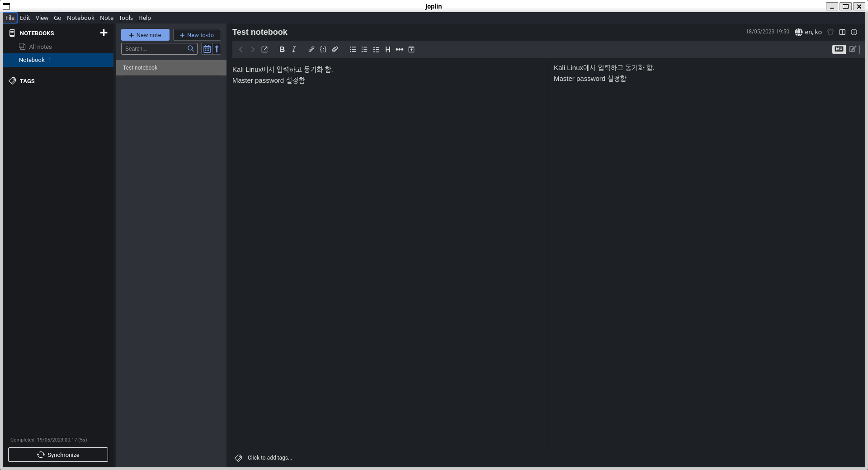
Task: Insert a numbered list
Action: click(364, 49)
